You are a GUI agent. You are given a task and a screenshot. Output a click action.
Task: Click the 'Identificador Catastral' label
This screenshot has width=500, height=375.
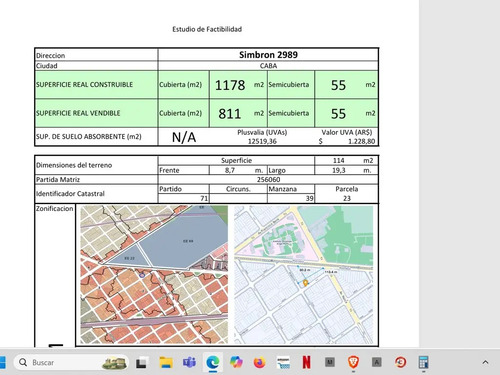70,194
